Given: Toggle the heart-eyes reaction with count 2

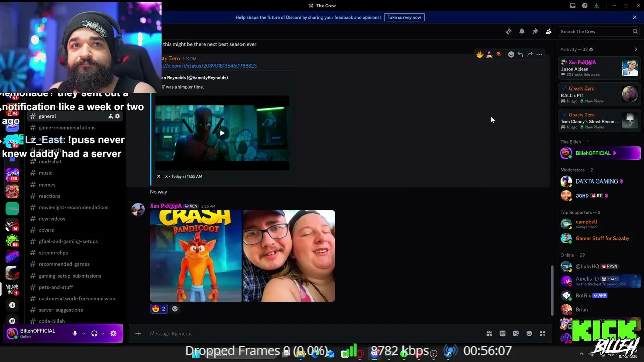Looking at the screenshot, I should 158,309.
